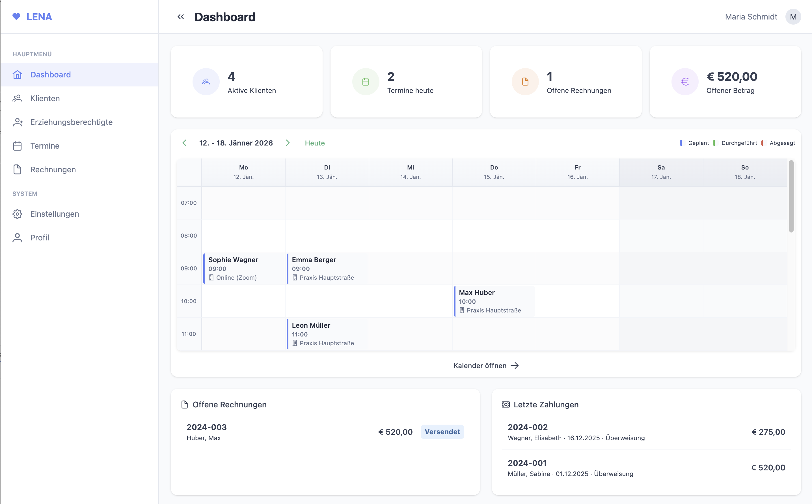The image size is (812, 504).
Task: Collapse the sidebar with the double-chevron icon
Action: click(x=180, y=17)
